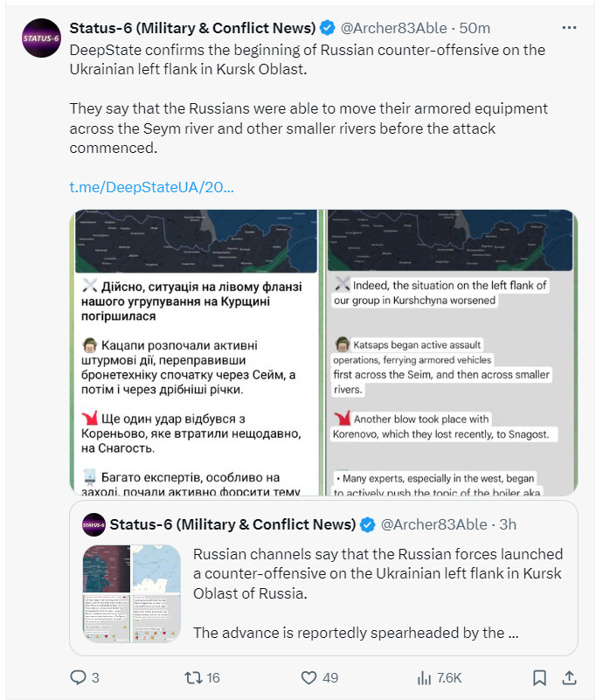
Task: Open the t.me/DeepStateUA link
Action: point(151,187)
